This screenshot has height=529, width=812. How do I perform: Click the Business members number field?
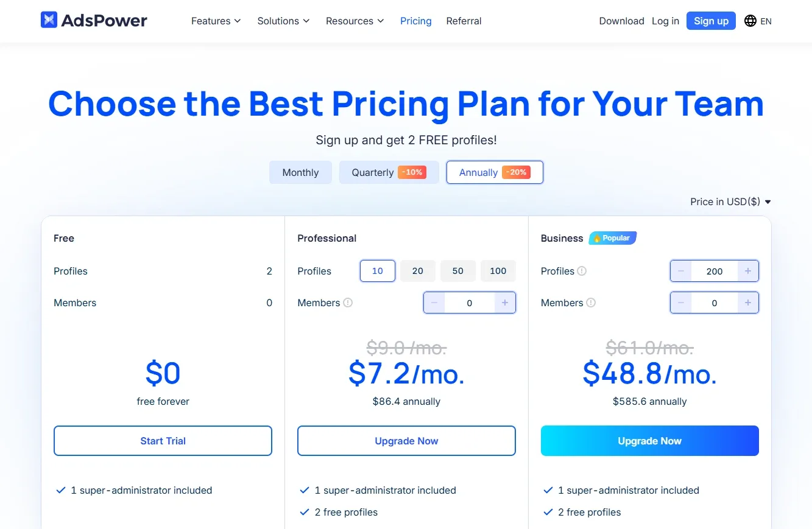coord(715,303)
